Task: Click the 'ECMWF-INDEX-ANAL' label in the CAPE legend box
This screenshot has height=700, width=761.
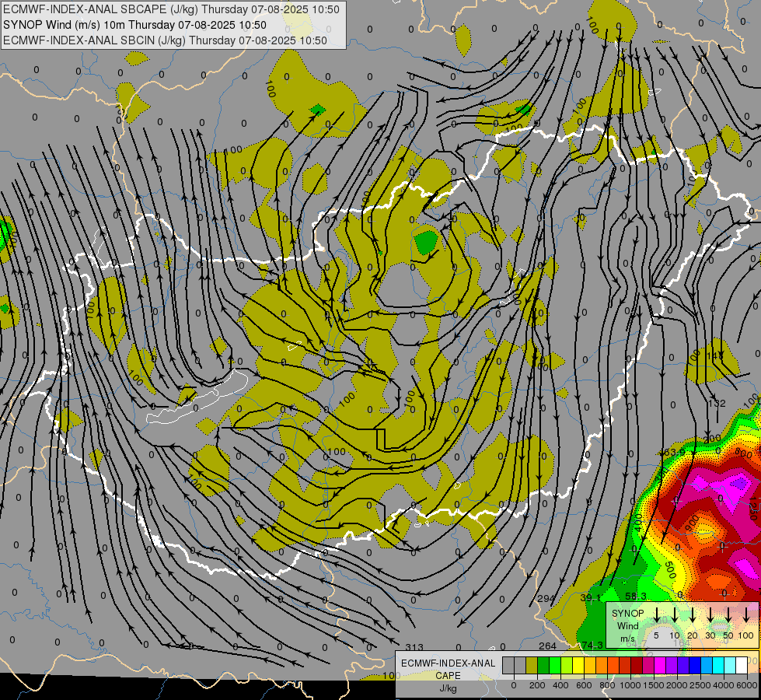Action: (448, 663)
